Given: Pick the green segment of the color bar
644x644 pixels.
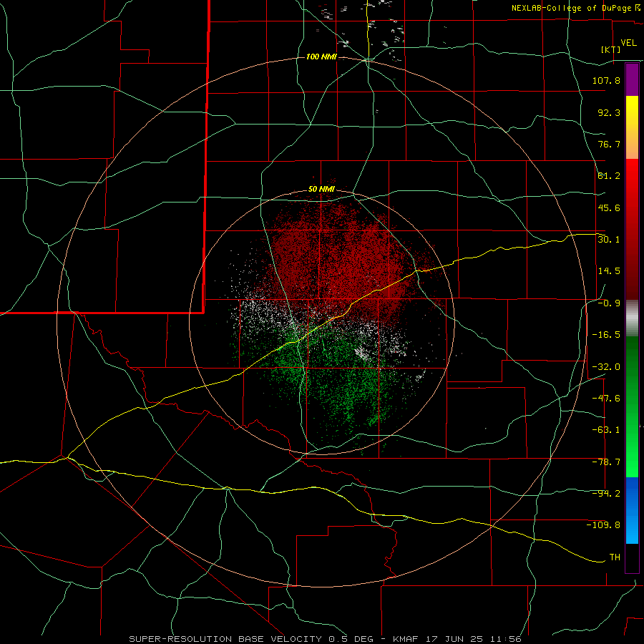Looking at the screenshot, I should tap(632, 406).
